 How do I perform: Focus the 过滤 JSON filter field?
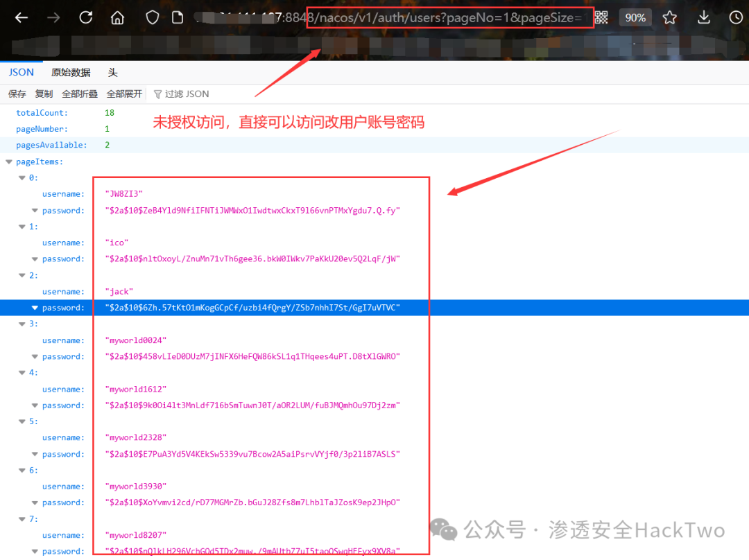click(187, 94)
